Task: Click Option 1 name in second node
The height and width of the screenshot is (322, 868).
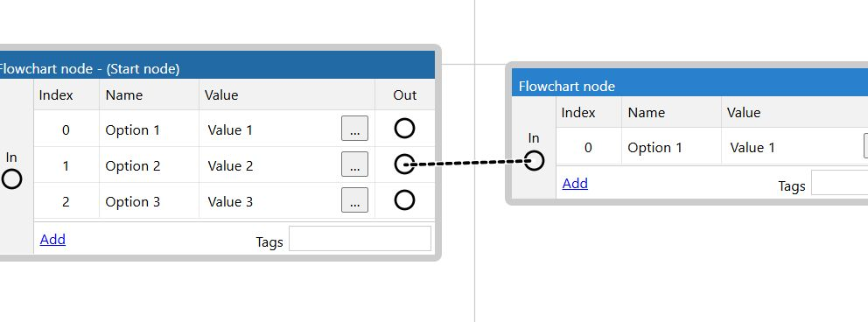Action: 654,148
